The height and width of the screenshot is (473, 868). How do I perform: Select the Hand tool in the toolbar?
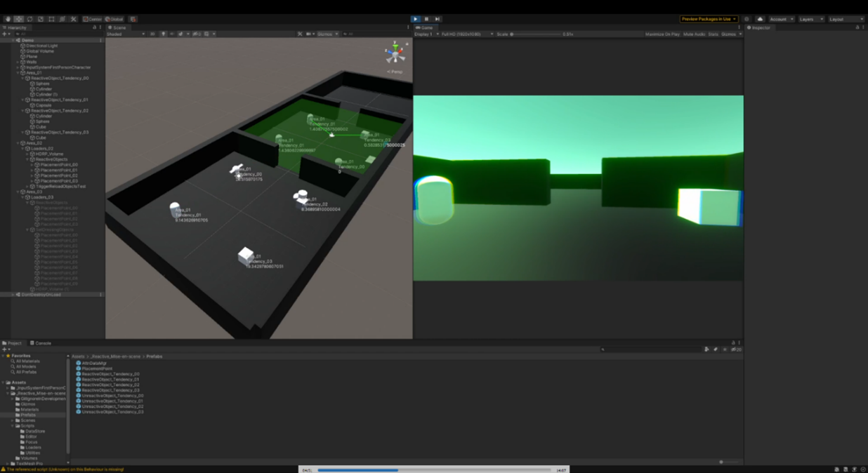(x=8, y=19)
